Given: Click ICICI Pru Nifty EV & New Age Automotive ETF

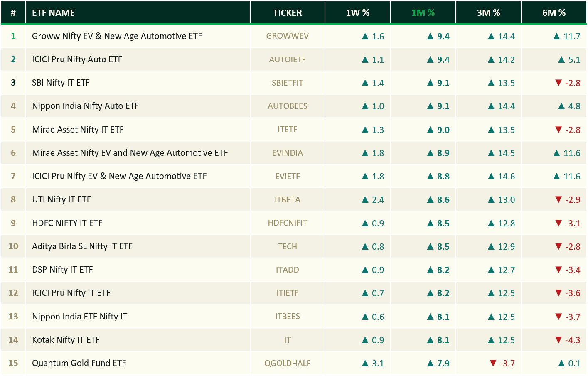Looking at the screenshot, I should pos(119,176).
